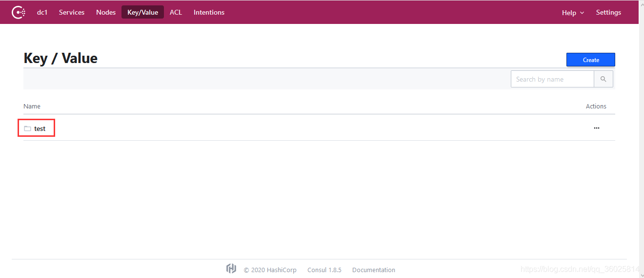
Task: Click the © 2020 HashiCorp link
Action: click(270, 270)
